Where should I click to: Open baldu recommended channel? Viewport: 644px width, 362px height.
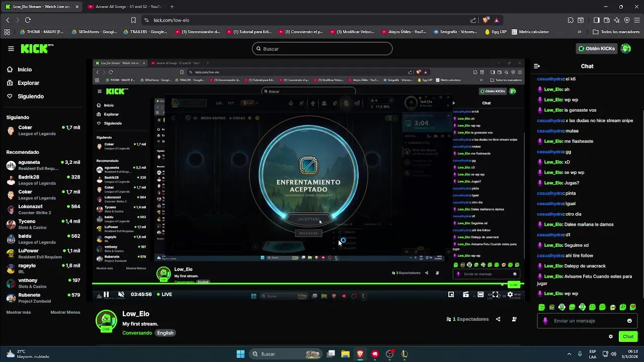pyautogui.click(x=43, y=239)
